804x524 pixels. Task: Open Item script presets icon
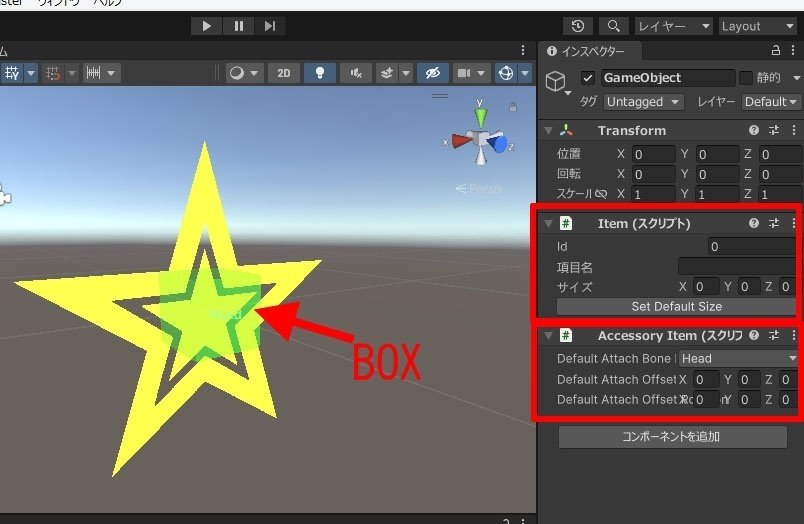774,223
